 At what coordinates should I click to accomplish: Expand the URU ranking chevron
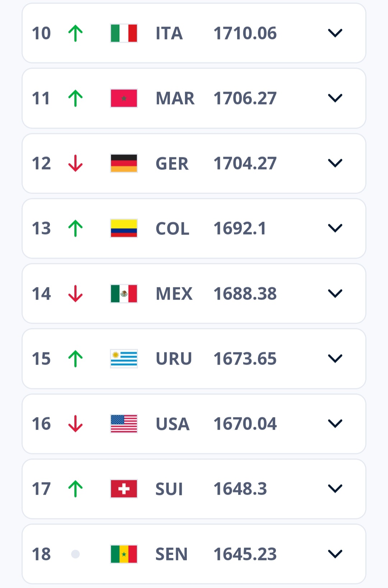tap(335, 358)
